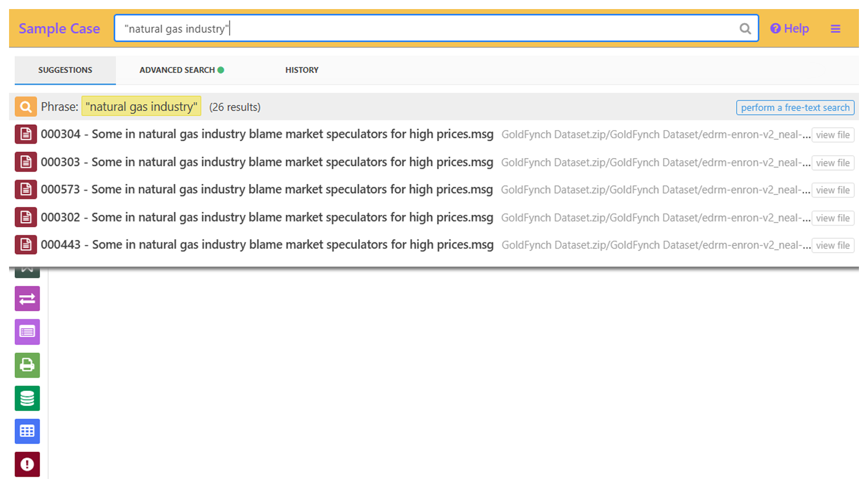Image resolution: width=868 pixels, height=485 pixels.
Task: Open the Sample Case title link
Action: [x=59, y=28]
